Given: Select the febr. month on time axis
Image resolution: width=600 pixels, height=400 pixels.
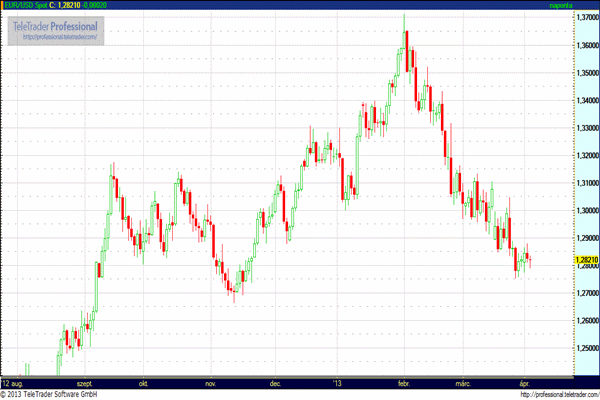Looking at the screenshot, I should coord(404,382).
